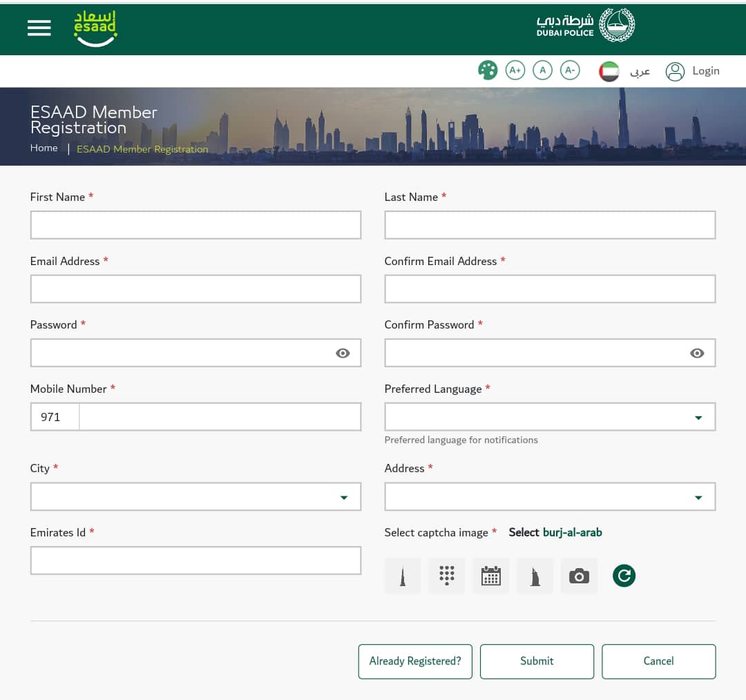Select the Burj Al Arab captcha image

pyautogui.click(x=535, y=576)
